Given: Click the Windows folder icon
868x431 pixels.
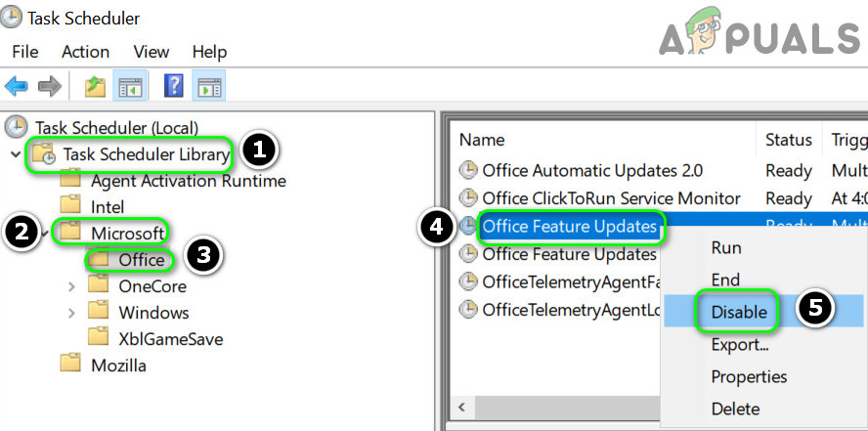Looking at the screenshot, I should coord(99,311).
